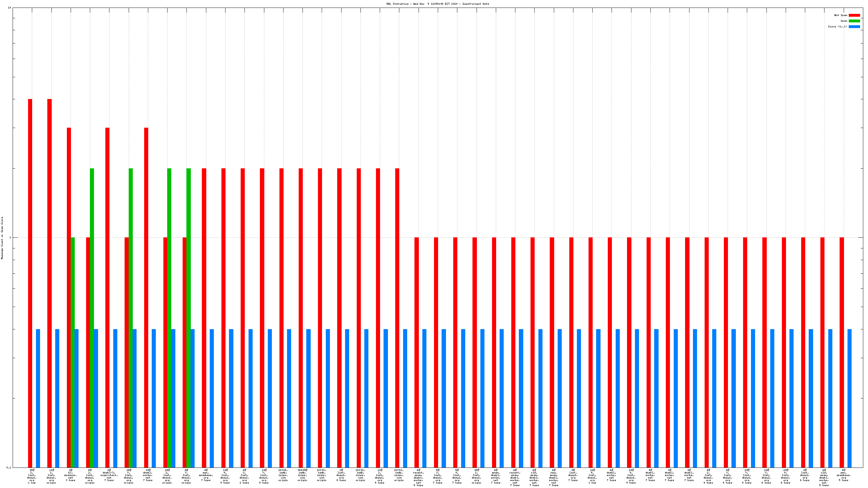This screenshot has height=488, width=868.
Task: Click the red Not Spam legend swatch
Action: click(854, 15)
